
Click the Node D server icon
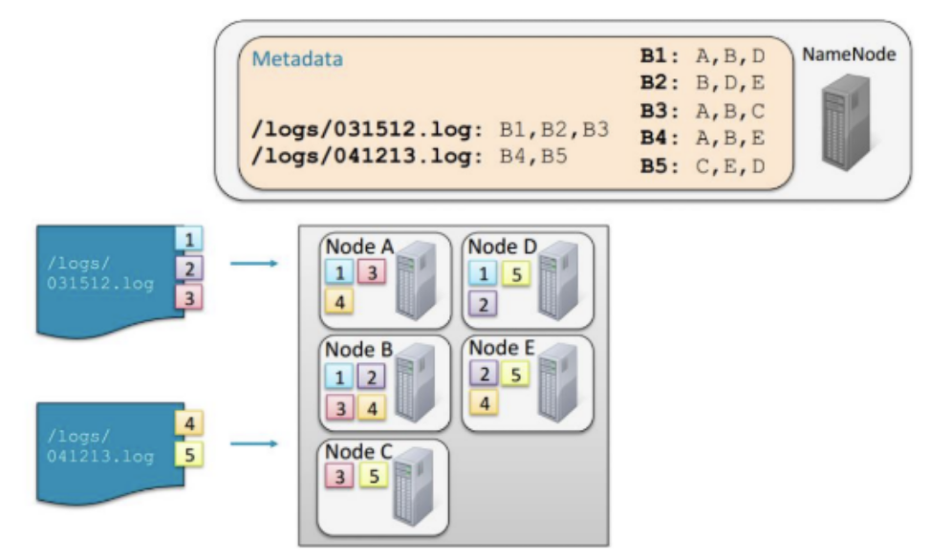[558, 279]
